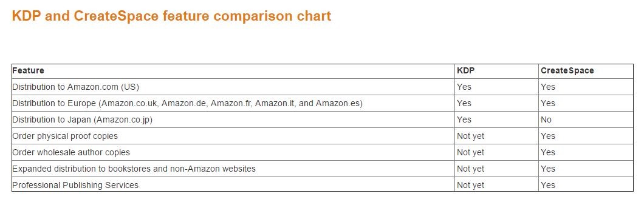Image resolution: width=644 pixels, height=222 pixels.
Task: Click Order physical proof copies cell
Action: (233, 136)
